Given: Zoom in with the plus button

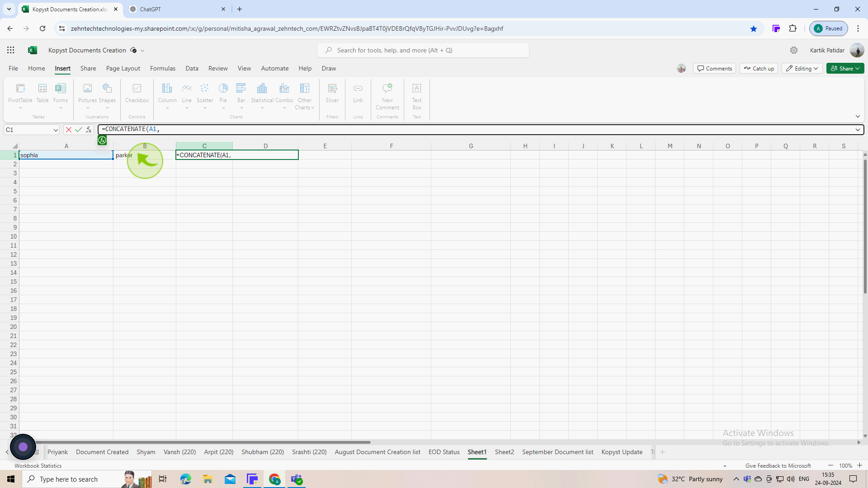Looking at the screenshot, I should (x=859, y=465).
